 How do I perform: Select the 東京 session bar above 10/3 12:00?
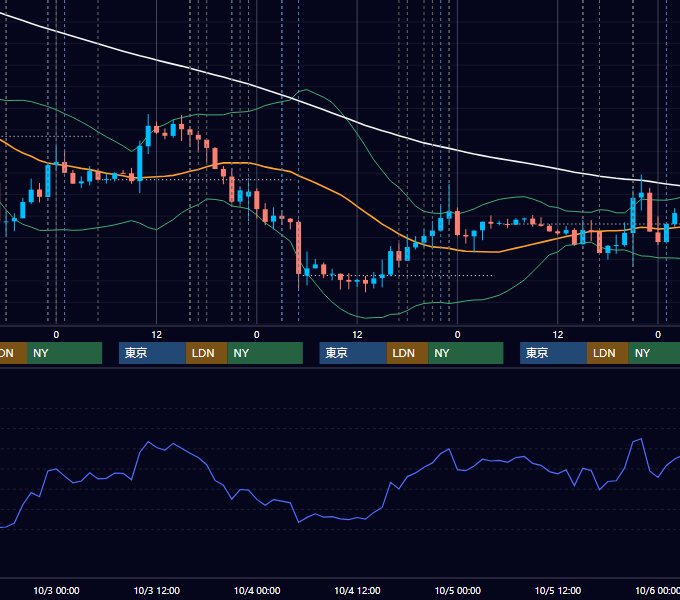pos(152,353)
